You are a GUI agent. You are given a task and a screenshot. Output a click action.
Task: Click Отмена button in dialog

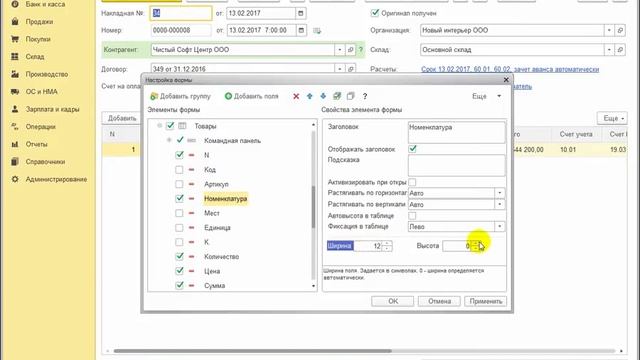(439, 301)
